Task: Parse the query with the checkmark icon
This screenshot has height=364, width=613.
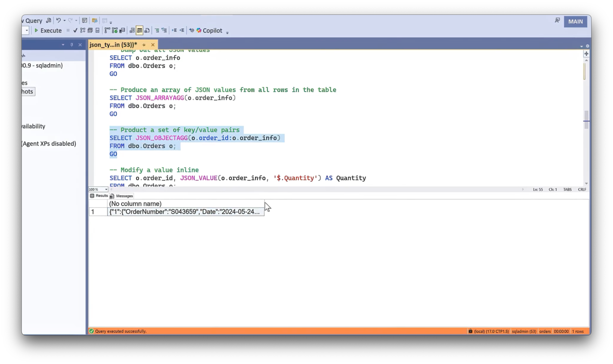Action: click(75, 30)
